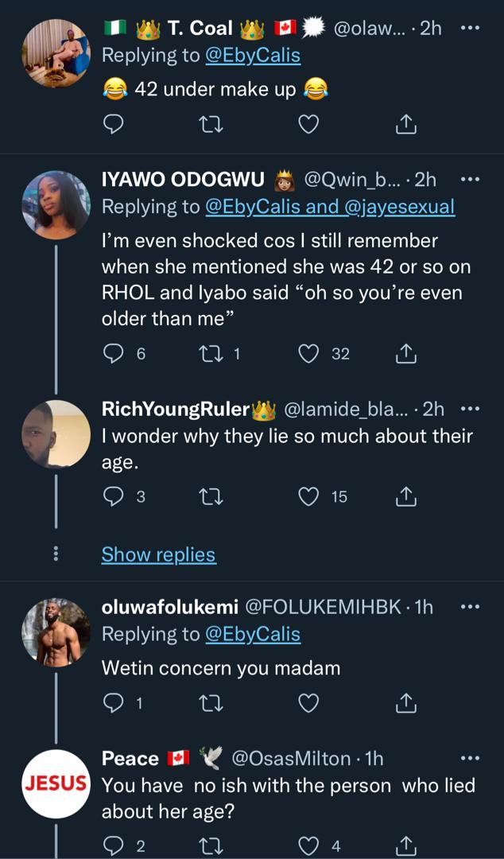Share oluwafolukemi's tweet
504x859 pixels.
pos(405,702)
